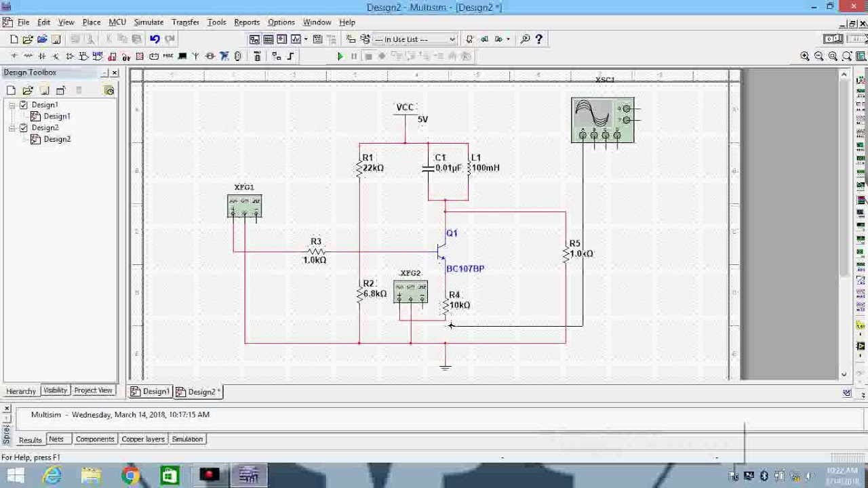This screenshot has width=868, height=488.
Task: Select the XFG2 function generator instrument
Action: (x=410, y=292)
